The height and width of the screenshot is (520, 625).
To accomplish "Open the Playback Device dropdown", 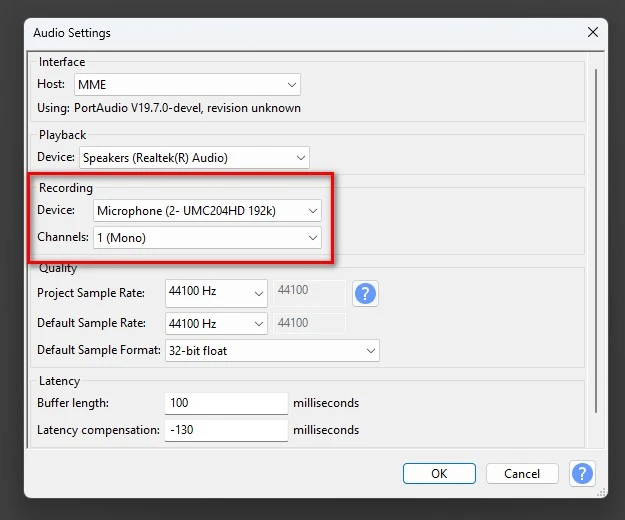I will click(x=194, y=158).
